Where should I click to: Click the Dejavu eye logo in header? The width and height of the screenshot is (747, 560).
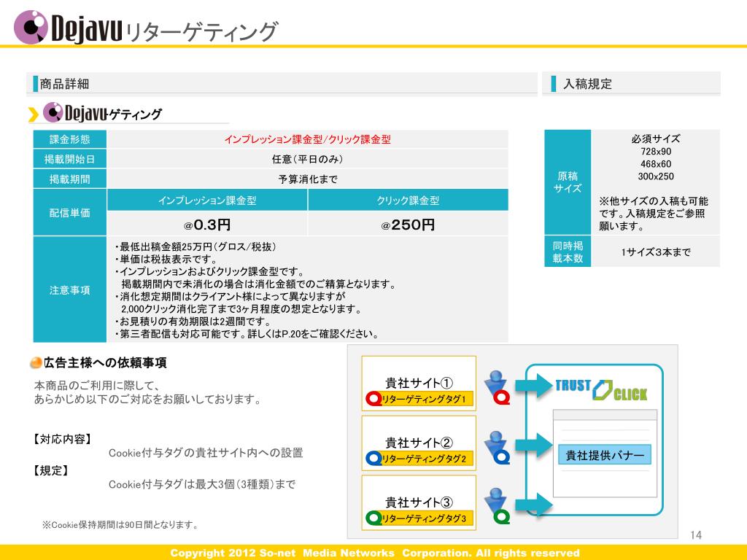[31, 27]
